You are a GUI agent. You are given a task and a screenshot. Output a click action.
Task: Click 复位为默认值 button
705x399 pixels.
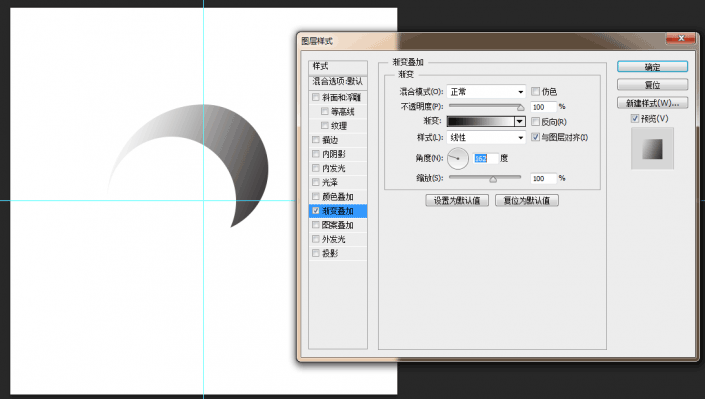[x=527, y=200]
